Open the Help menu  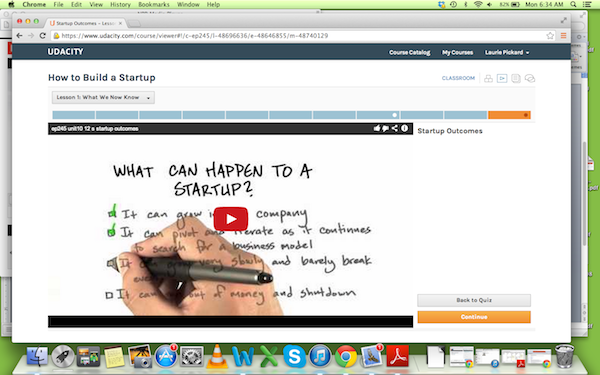click(214, 5)
